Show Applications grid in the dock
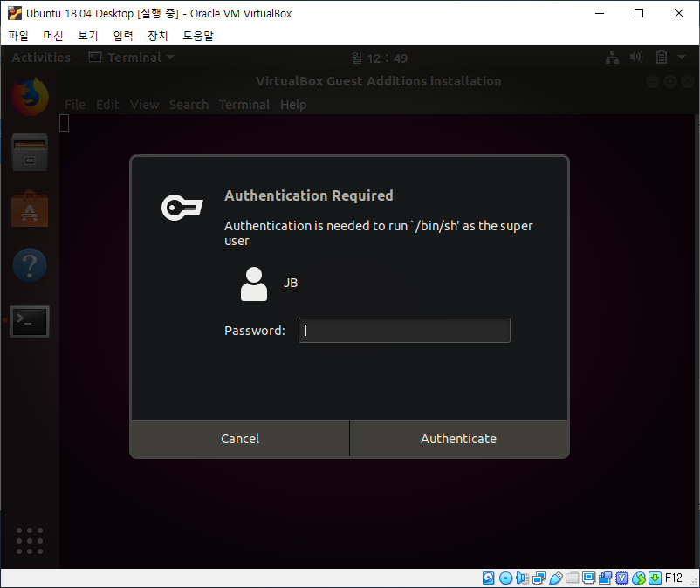Screen dimensions: 700x588 click(x=30, y=541)
